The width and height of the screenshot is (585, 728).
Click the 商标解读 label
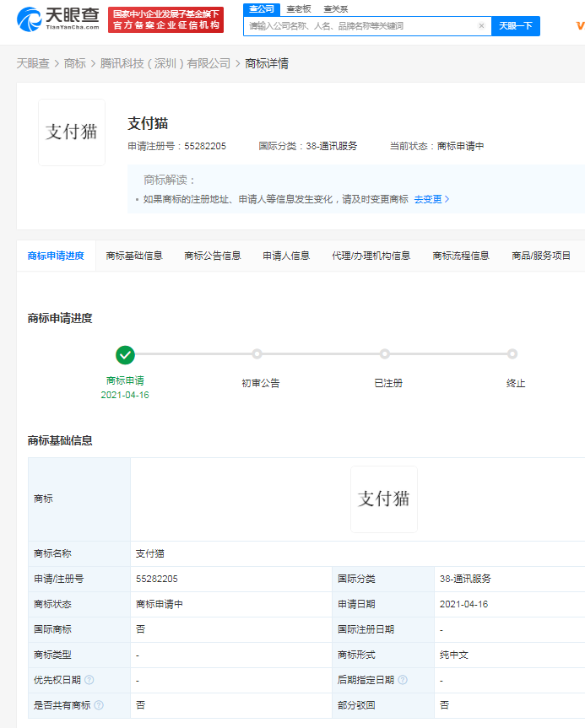pyautogui.click(x=169, y=180)
